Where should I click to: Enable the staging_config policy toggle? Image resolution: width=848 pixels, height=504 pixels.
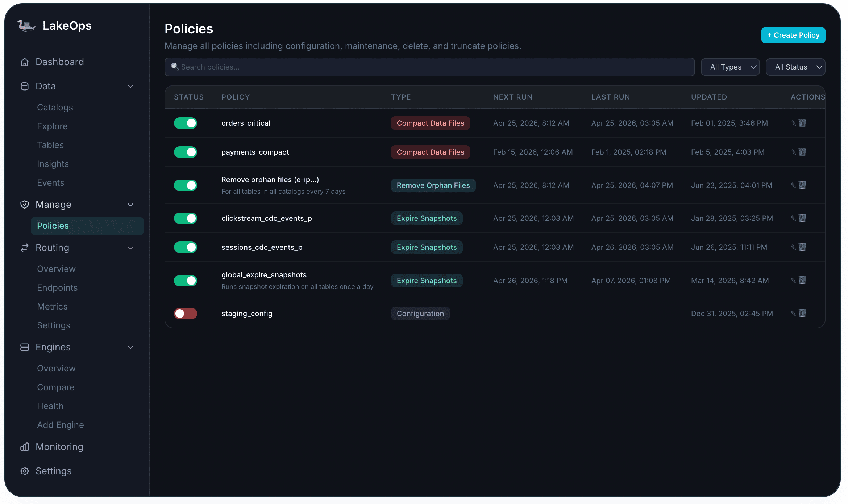[x=186, y=314]
